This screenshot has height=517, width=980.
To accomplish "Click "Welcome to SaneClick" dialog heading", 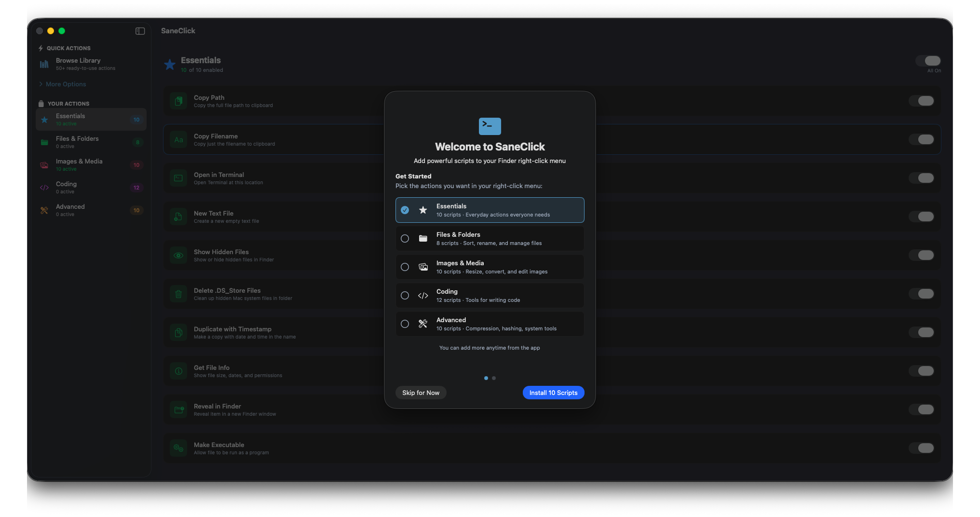I will coord(490,147).
